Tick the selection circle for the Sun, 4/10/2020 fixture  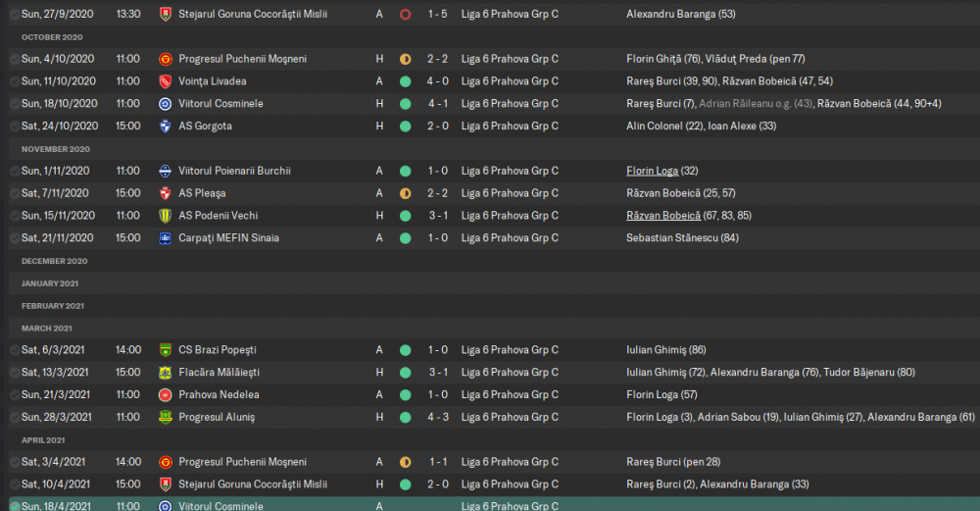pos(15,59)
